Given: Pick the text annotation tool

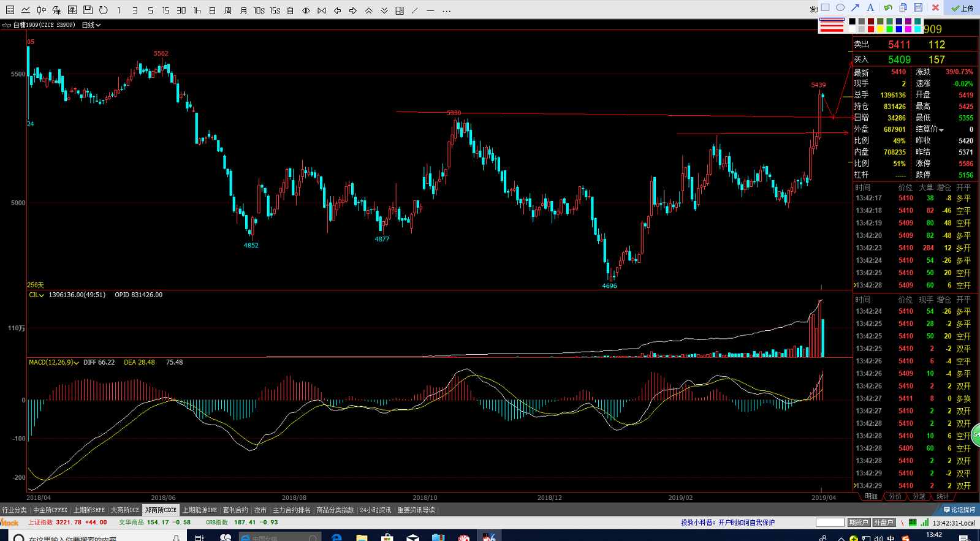Looking at the screenshot, I should (870, 8).
